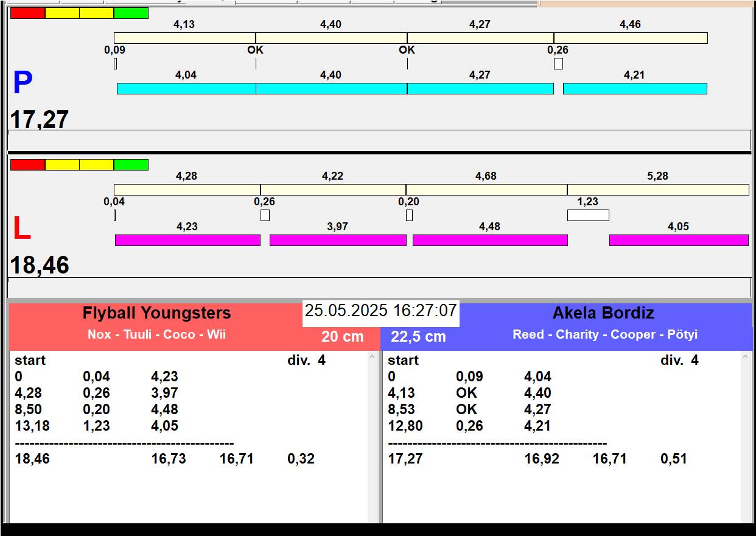Click the green start light in lane L
The image size is (756, 536).
coord(131,164)
